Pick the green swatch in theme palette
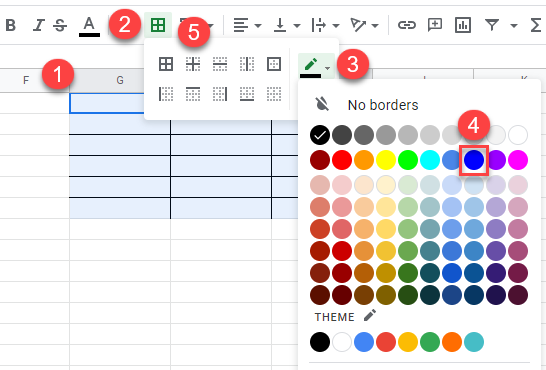Screen dimensions: 546x370 [430, 342]
